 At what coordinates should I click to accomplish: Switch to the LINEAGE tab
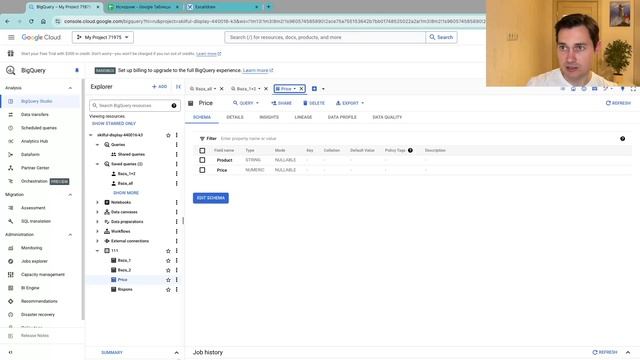(303, 117)
